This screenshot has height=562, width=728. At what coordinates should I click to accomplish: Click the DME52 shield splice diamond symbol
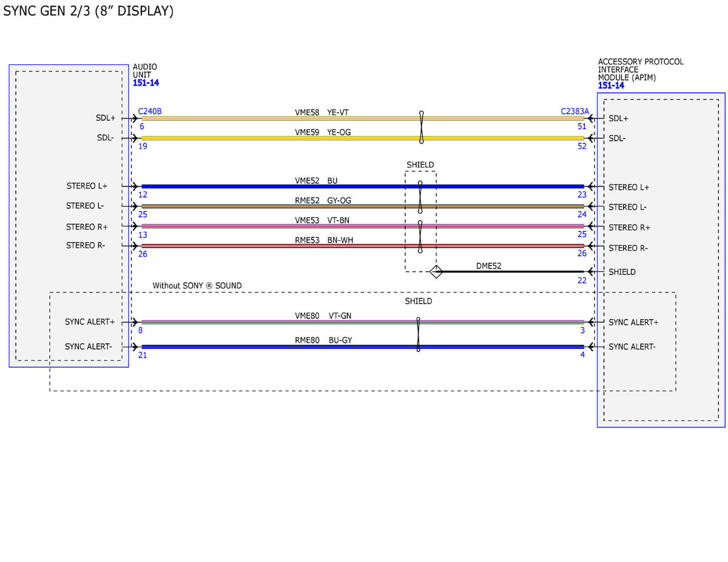436,272
